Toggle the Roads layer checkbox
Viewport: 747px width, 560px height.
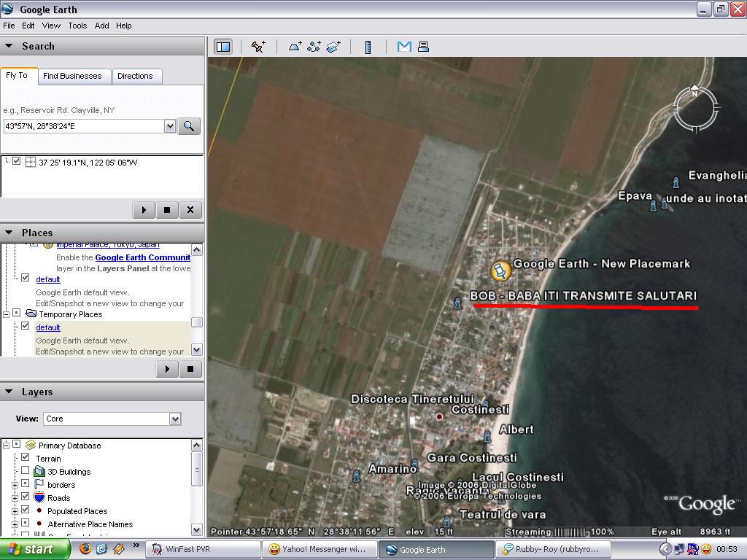tap(26, 498)
